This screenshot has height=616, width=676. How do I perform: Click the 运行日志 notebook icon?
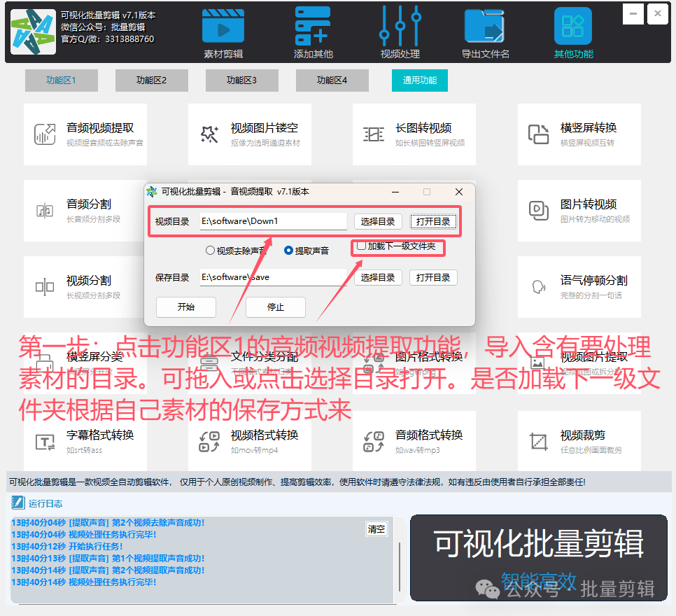tap(17, 503)
